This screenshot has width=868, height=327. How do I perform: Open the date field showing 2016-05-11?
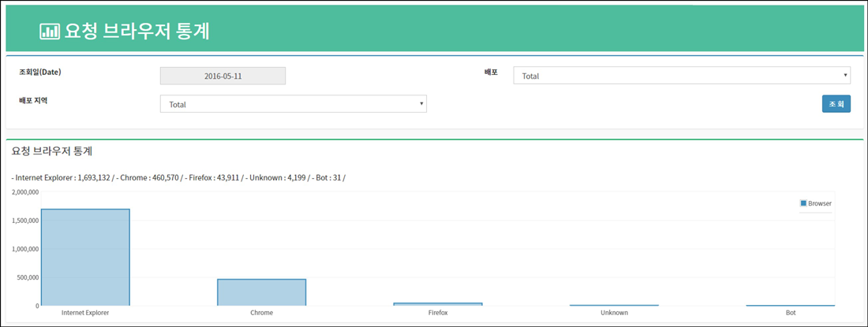223,76
